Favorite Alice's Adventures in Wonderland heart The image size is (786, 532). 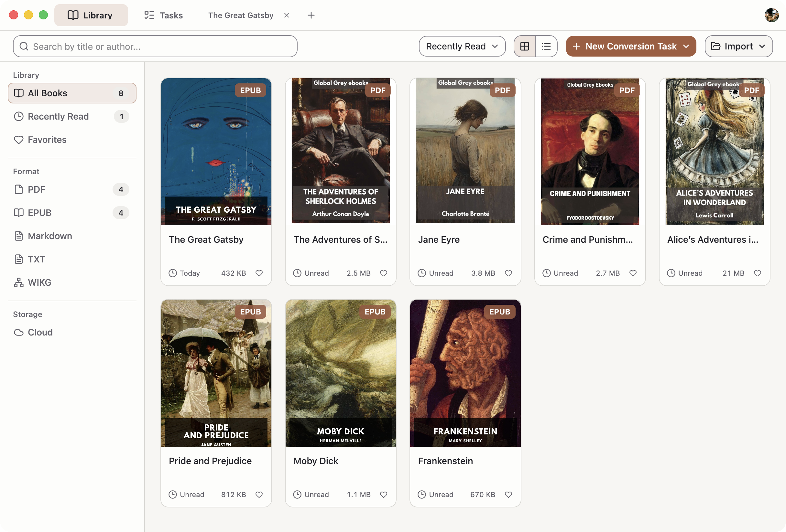[758, 273]
